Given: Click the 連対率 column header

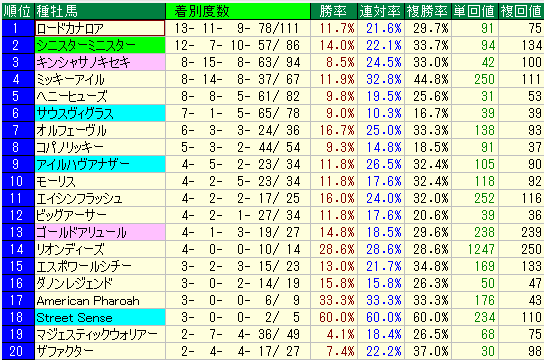Looking at the screenshot, I should [381, 11].
